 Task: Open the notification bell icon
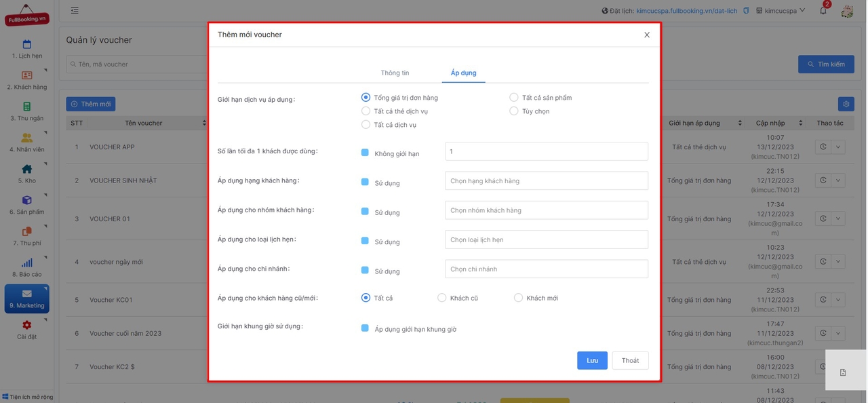[x=823, y=11]
